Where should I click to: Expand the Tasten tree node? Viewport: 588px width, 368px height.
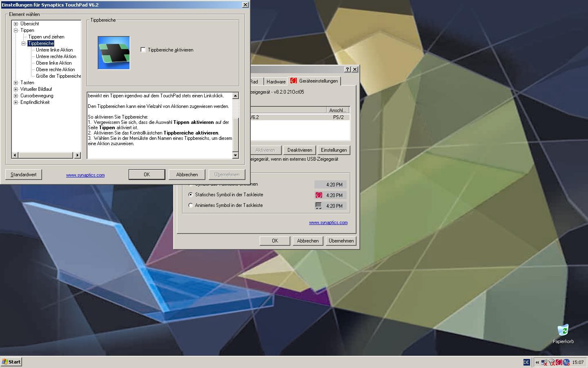point(16,83)
